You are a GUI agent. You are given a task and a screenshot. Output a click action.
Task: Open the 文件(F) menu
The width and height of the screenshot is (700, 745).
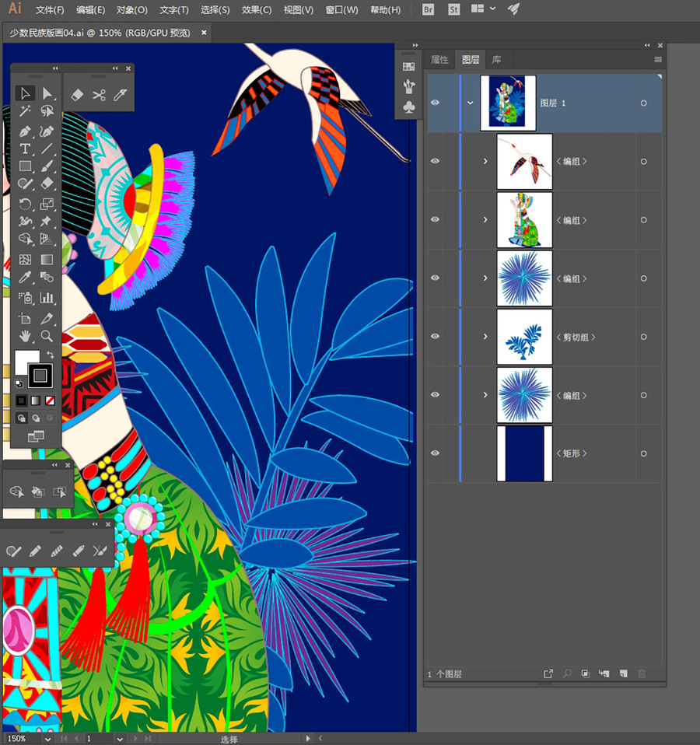tap(50, 9)
